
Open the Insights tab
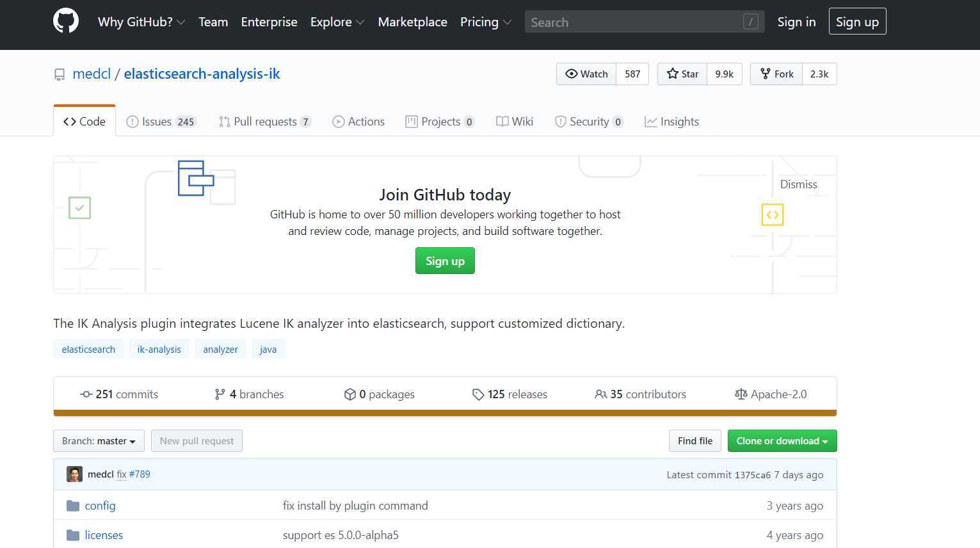click(671, 122)
